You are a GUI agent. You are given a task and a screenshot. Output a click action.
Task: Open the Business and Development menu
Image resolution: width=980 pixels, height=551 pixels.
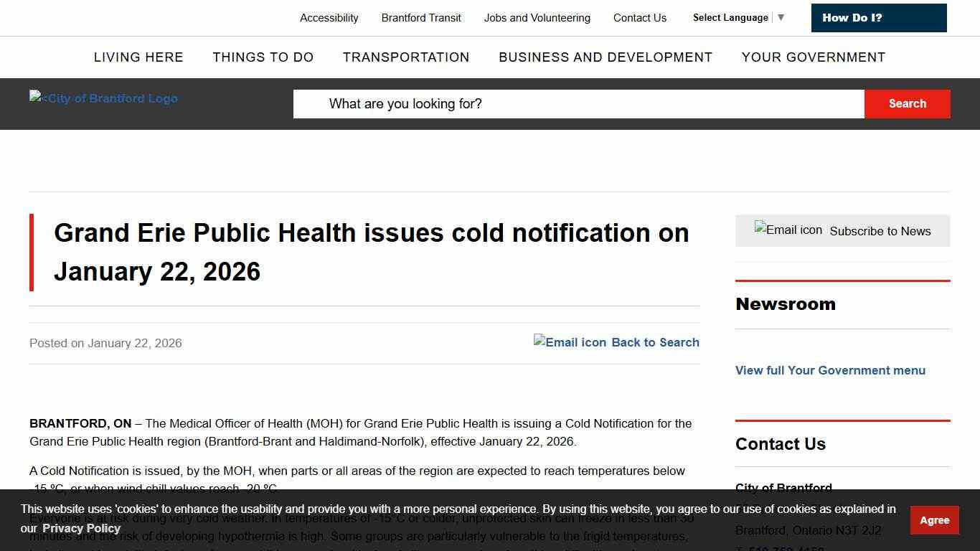tap(606, 57)
